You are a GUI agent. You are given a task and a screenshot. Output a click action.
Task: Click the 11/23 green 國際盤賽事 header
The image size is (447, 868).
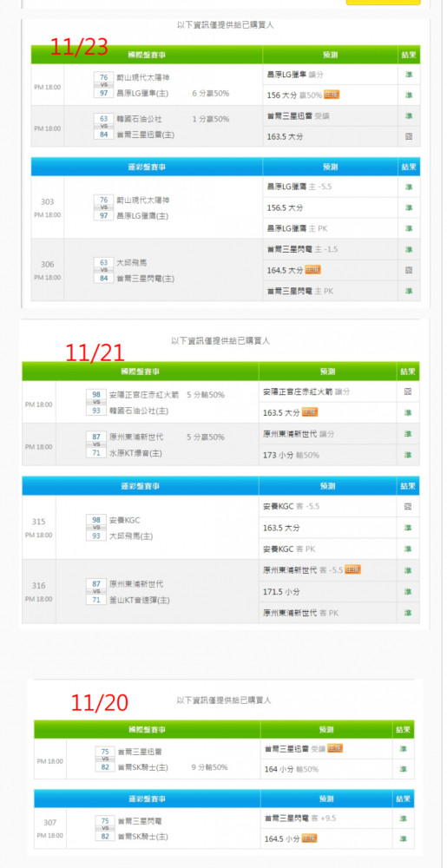[x=147, y=55]
